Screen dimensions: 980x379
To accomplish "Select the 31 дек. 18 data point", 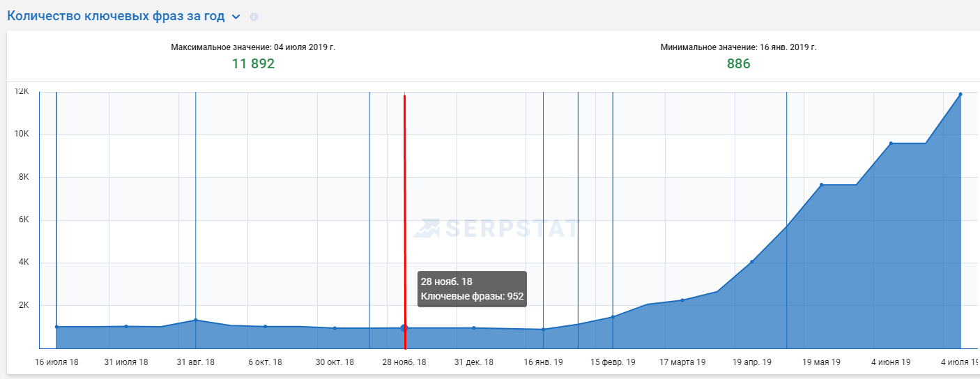I will pos(474,327).
